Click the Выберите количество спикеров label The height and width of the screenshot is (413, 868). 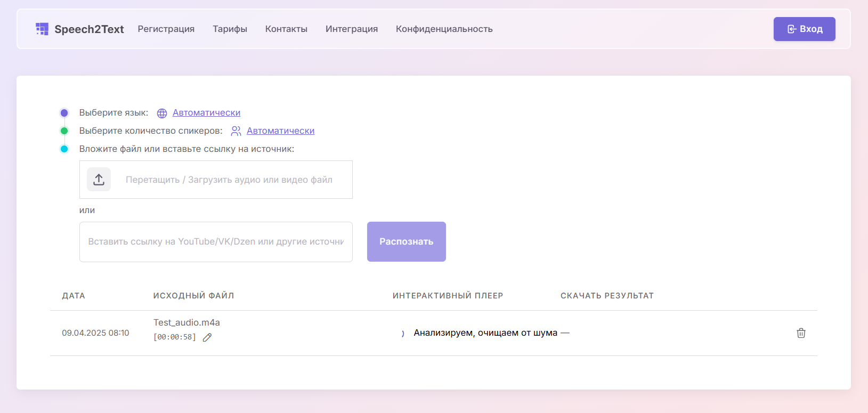(151, 131)
